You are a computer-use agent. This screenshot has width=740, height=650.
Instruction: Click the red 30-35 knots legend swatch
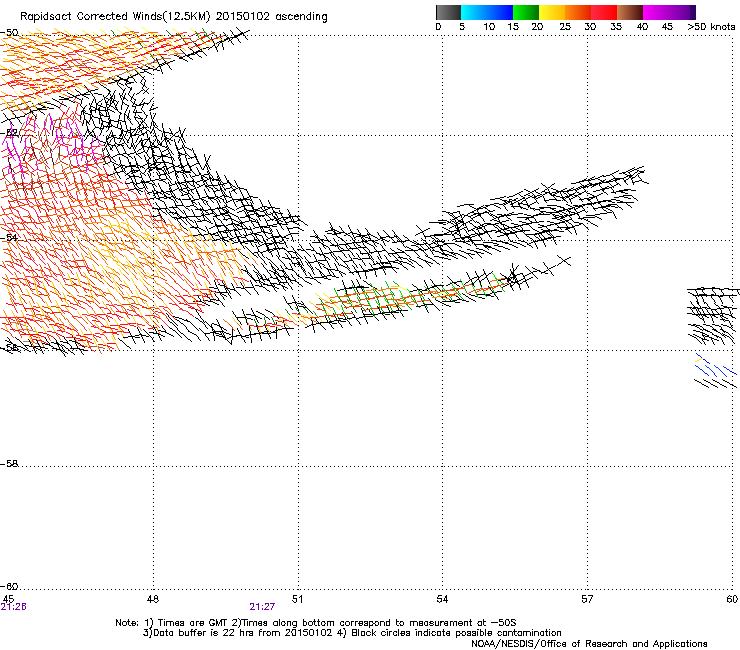(x=604, y=12)
